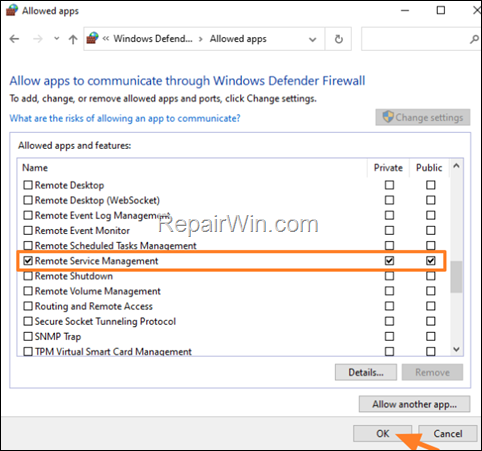Go up one folder level arrow

click(73, 39)
